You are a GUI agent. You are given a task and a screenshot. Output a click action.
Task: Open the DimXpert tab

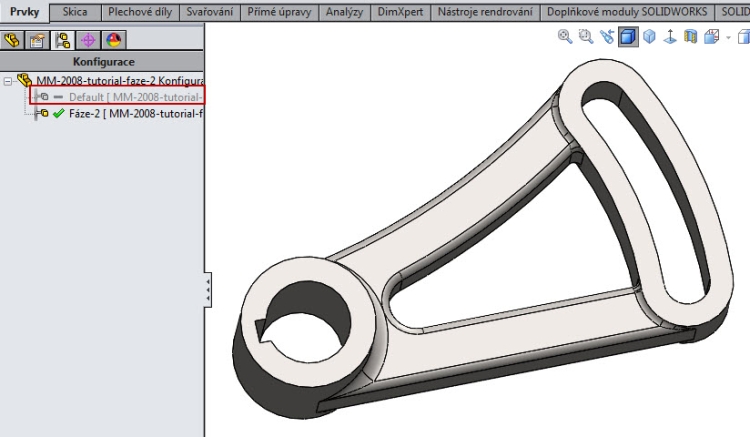[400, 12]
